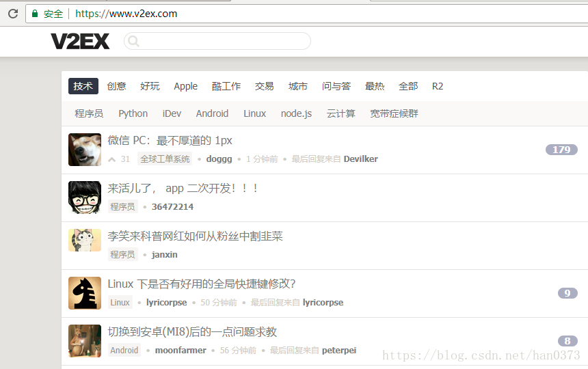This screenshot has height=369, width=588.
Task: Open author janxin's profile name
Action: 164,255
